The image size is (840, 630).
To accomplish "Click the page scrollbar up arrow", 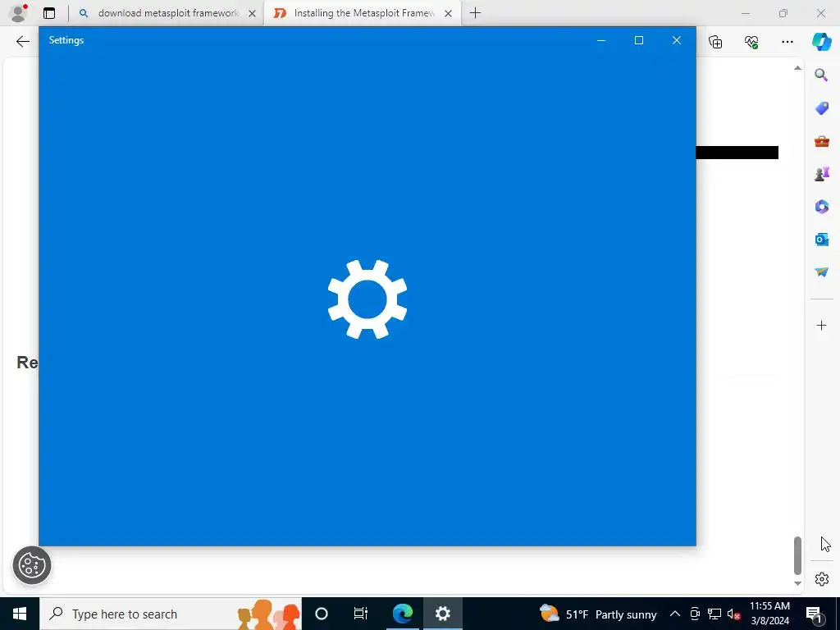I will pyautogui.click(x=797, y=68).
